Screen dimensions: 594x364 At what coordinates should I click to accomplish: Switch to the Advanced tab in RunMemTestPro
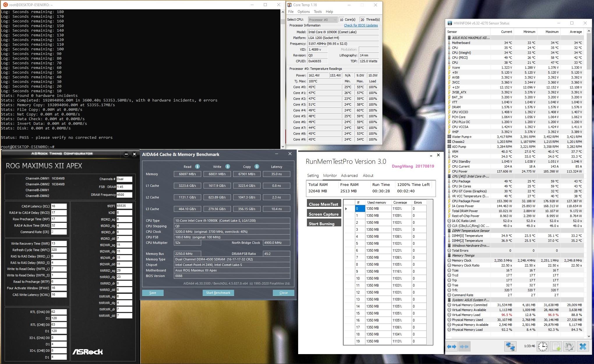[349, 175]
